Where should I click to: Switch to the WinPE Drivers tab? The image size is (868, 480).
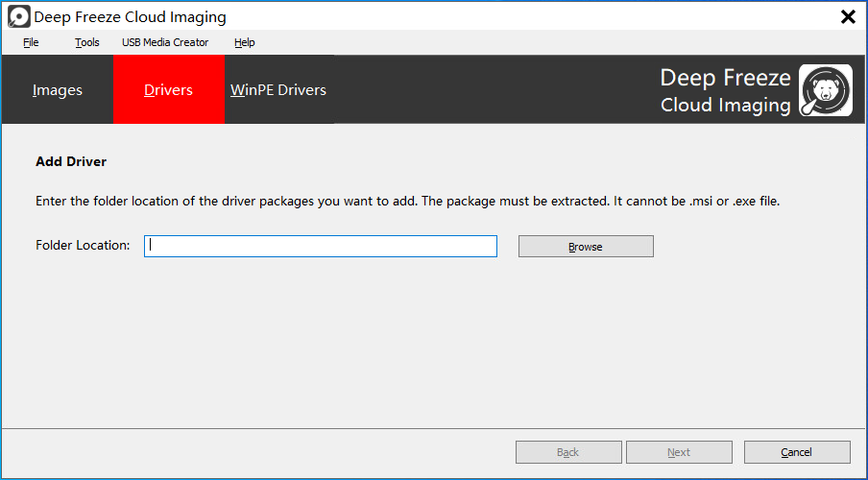coord(278,89)
